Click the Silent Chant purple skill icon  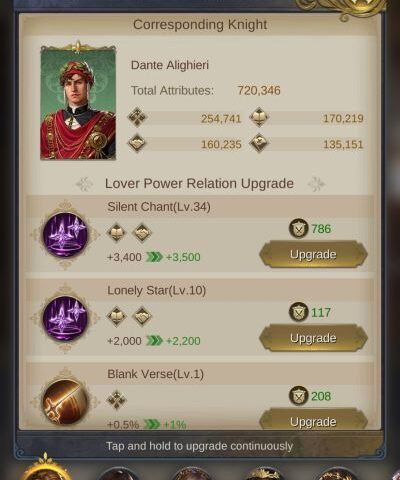pos(65,235)
